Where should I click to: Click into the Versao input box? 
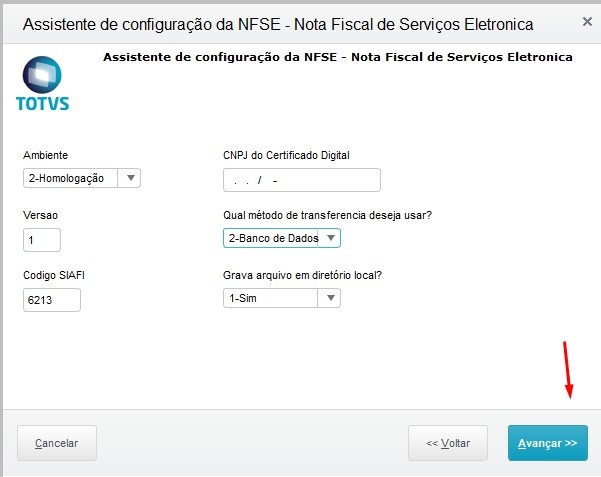(x=42, y=240)
